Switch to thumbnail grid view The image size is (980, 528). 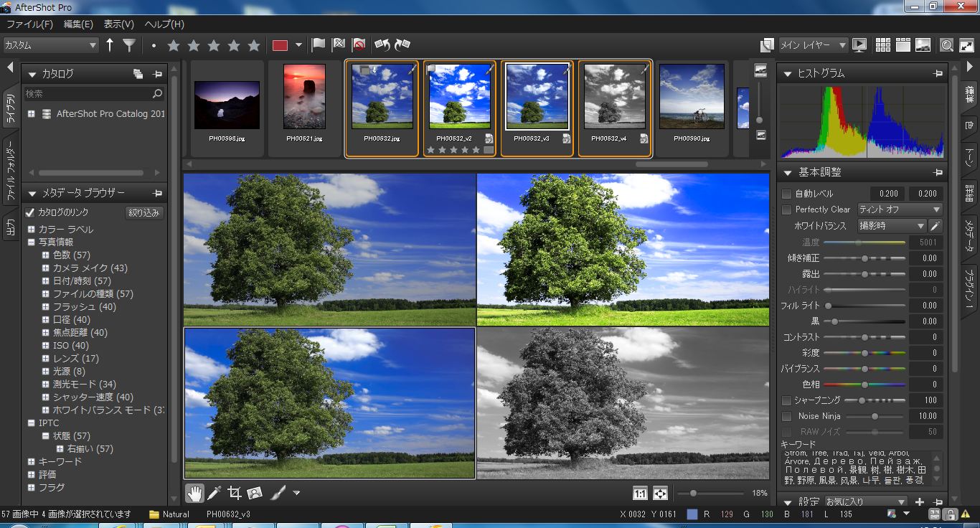883,45
